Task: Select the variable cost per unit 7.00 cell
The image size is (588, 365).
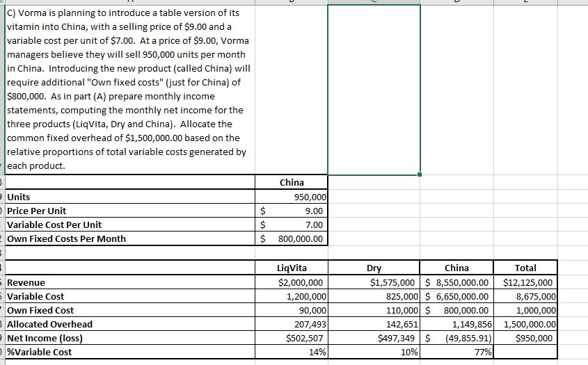Action: 292,225
